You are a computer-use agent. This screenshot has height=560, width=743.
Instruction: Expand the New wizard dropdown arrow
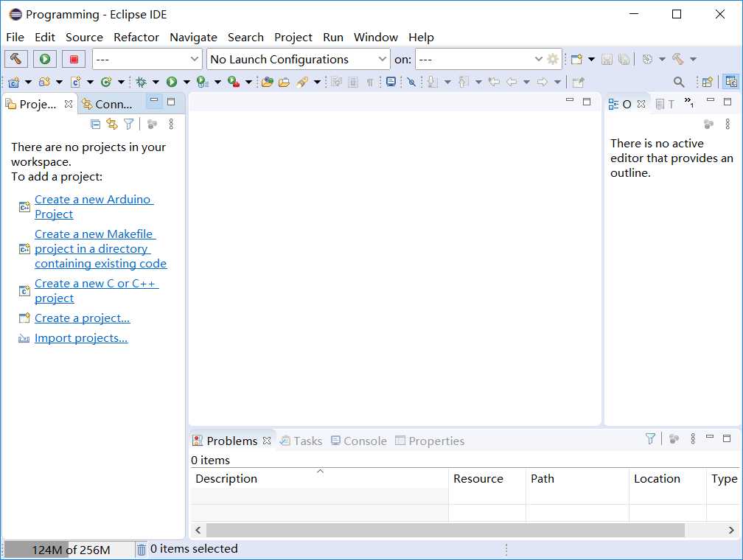click(591, 59)
